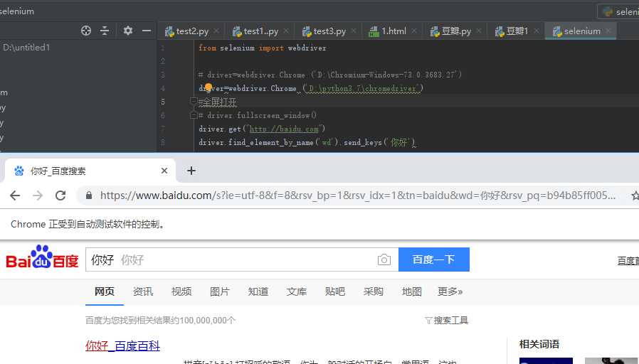
Task: Select the 文库 tab
Action: (x=296, y=291)
